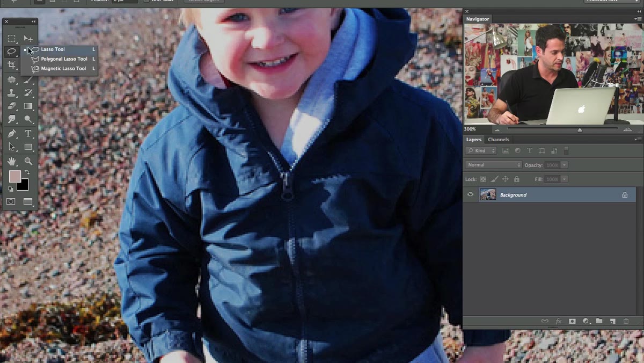Select the Navigator tab
644x363 pixels.
(478, 19)
